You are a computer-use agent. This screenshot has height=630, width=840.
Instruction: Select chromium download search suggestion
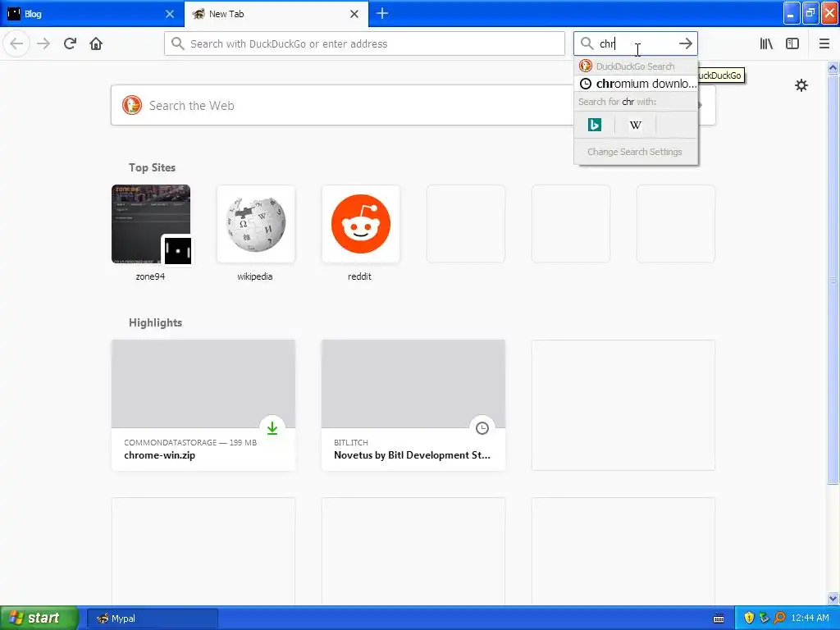point(636,84)
